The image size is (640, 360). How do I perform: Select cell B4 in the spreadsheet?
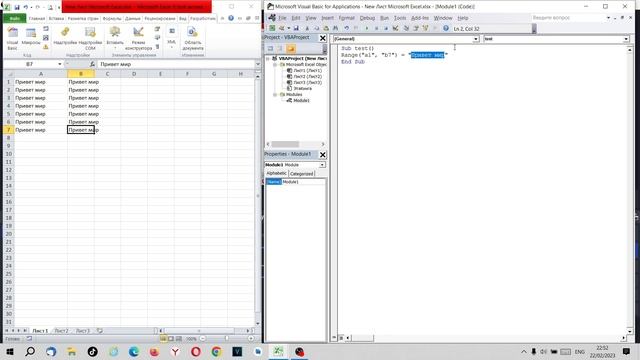point(81,106)
